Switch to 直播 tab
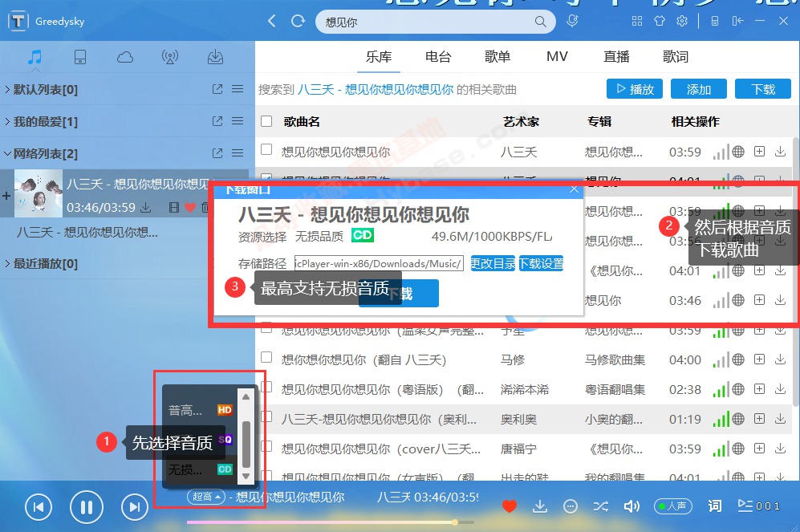The image size is (800, 532). click(x=616, y=57)
